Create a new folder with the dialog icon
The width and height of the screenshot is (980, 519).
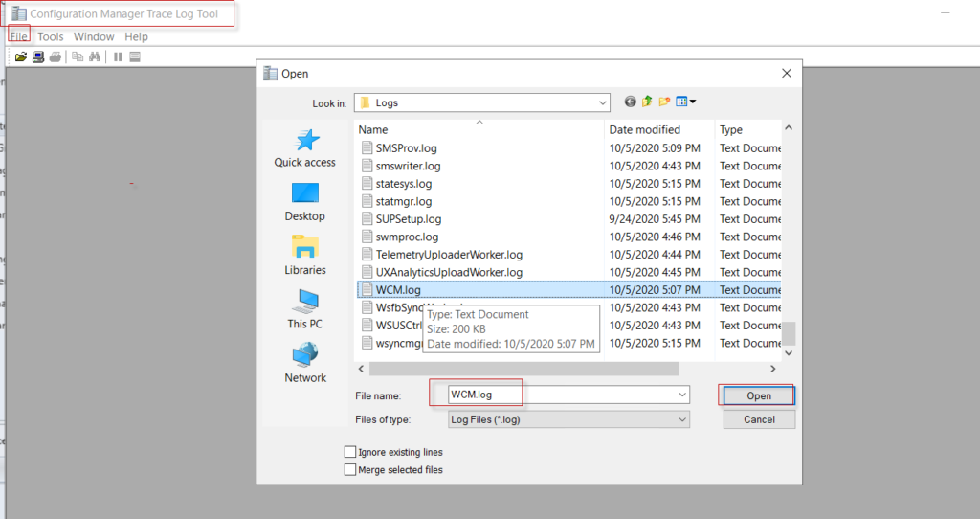click(x=664, y=102)
